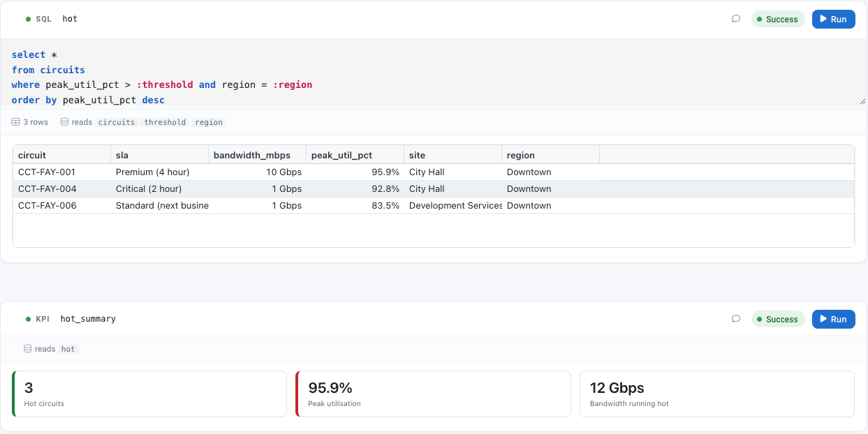Click the Bandwidth running hot KPI card
This screenshot has height=434, width=868.
click(717, 394)
